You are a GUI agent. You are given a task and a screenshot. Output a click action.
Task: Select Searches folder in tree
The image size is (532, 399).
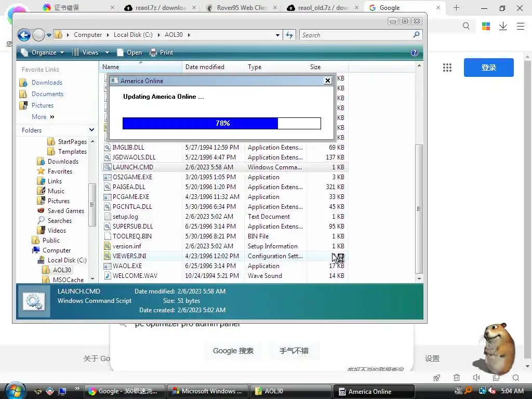point(59,220)
